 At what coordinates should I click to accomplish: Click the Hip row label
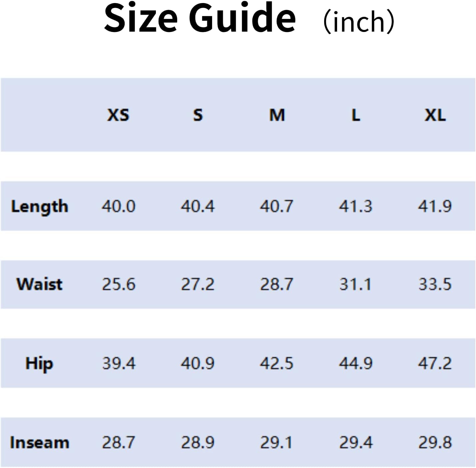[x=39, y=363]
